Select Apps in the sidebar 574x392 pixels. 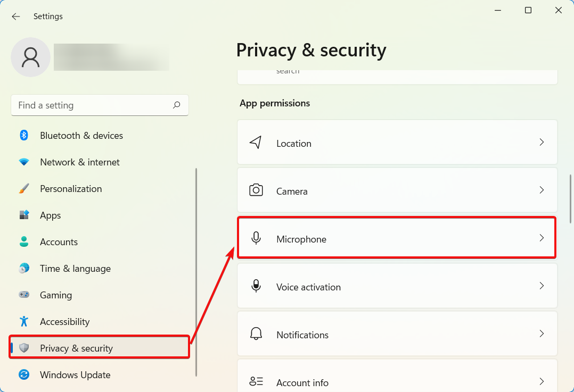coord(100,215)
